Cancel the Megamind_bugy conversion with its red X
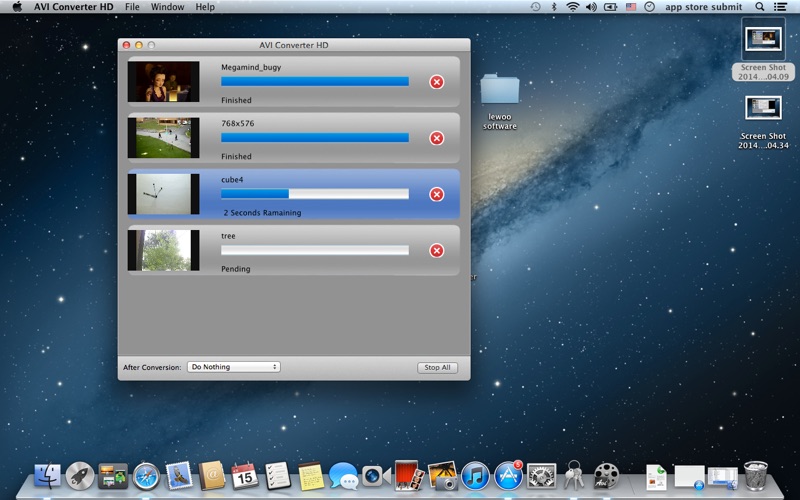 tap(436, 82)
